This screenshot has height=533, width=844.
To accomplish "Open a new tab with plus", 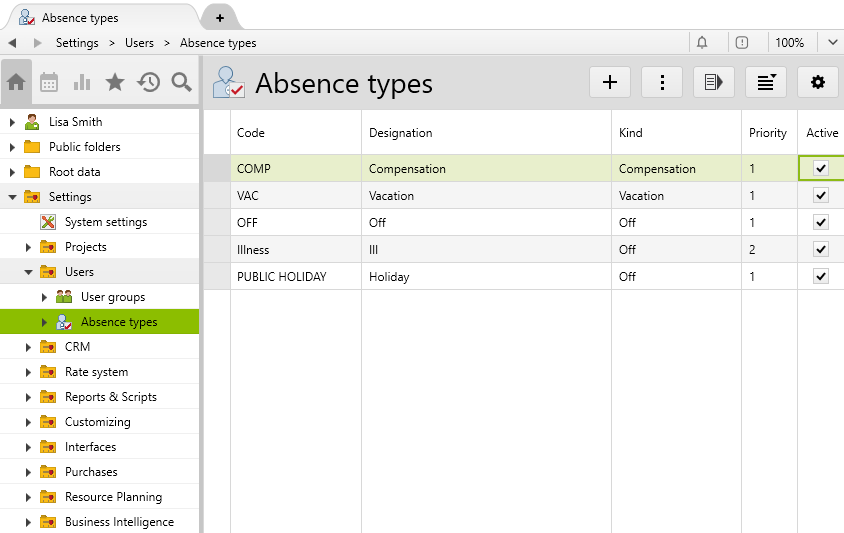I will (220, 18).
